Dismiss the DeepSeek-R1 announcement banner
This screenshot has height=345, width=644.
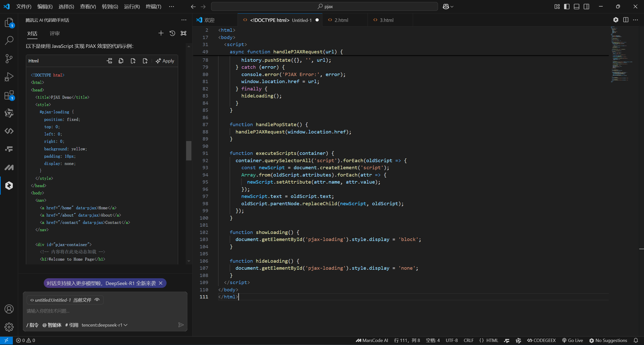point(161,283)
